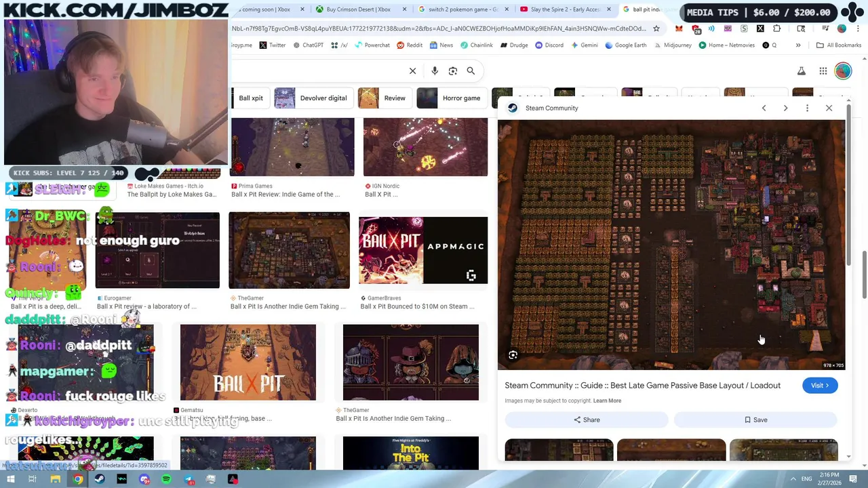Show hidden system tray icons
The width and height of the screenshot is (868, 488).
click(x=793, y=479)
